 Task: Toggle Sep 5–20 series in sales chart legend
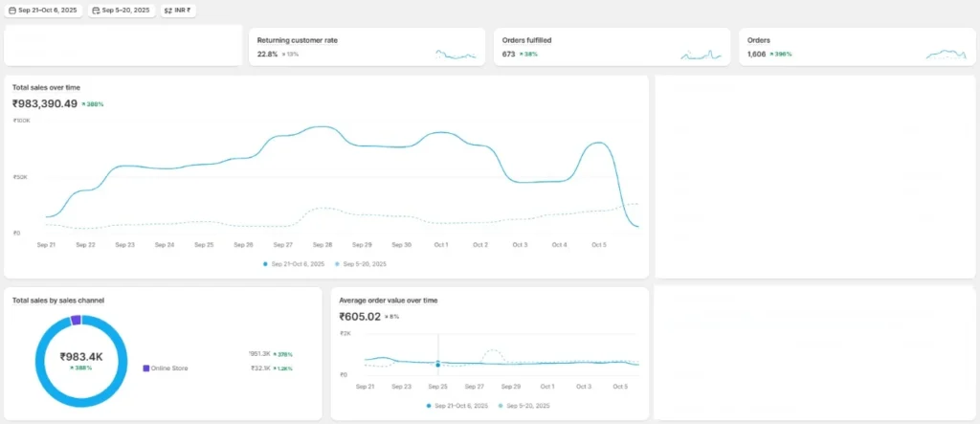pos(364,263)
